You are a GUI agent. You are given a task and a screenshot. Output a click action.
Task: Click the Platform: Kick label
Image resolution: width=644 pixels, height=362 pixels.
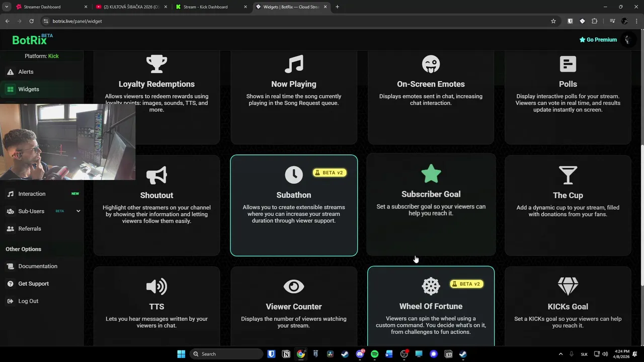point(41,56)
